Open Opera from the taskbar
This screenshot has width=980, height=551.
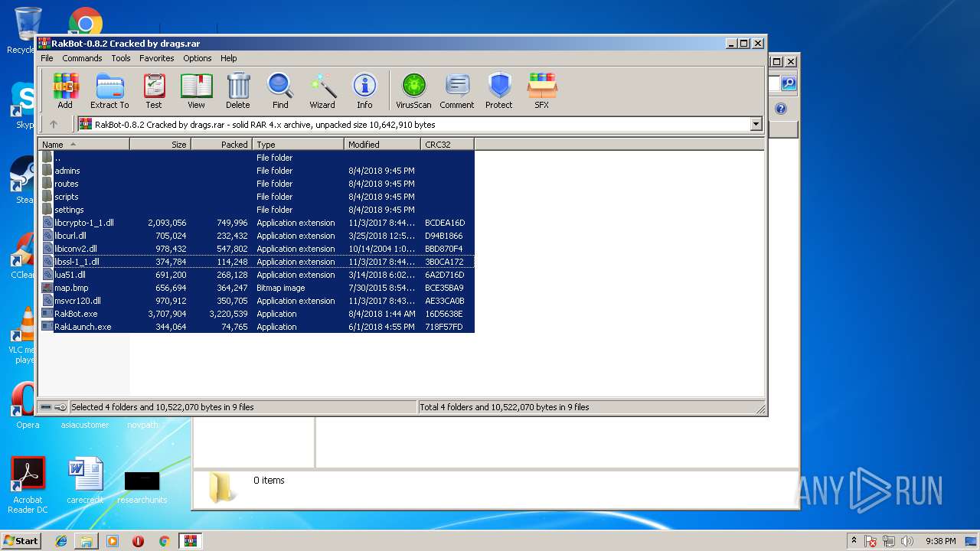click(138, 541)
